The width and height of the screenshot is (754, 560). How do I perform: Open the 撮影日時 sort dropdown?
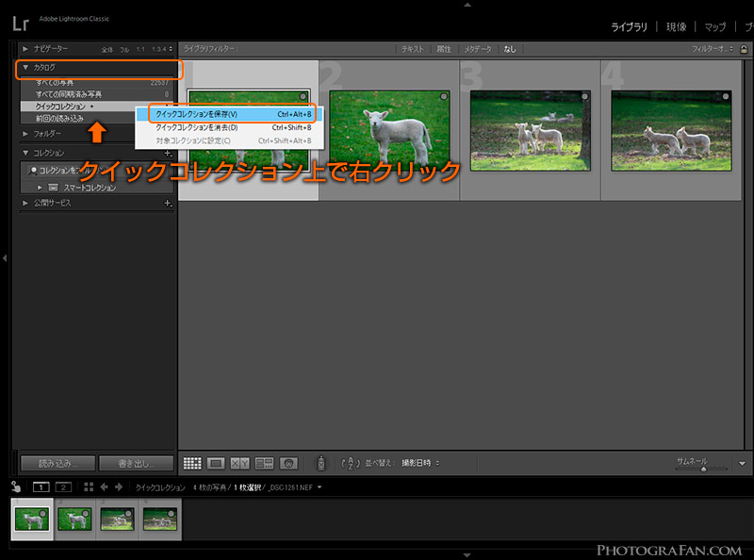(x=420, y=463)
